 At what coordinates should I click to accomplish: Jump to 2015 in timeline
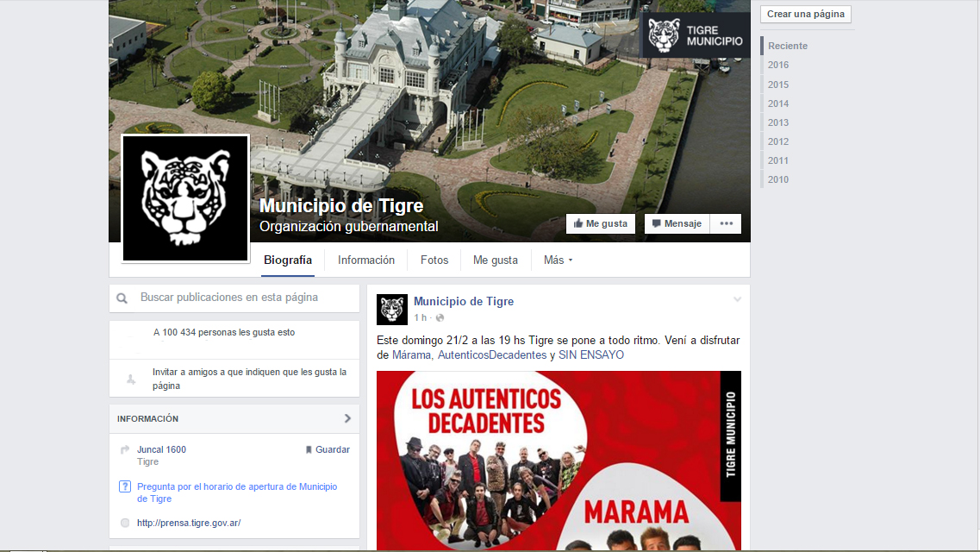[778, 85]
